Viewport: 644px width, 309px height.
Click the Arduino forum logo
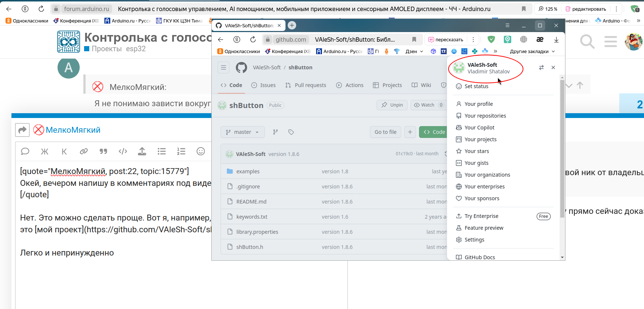(x=69, y=42)
